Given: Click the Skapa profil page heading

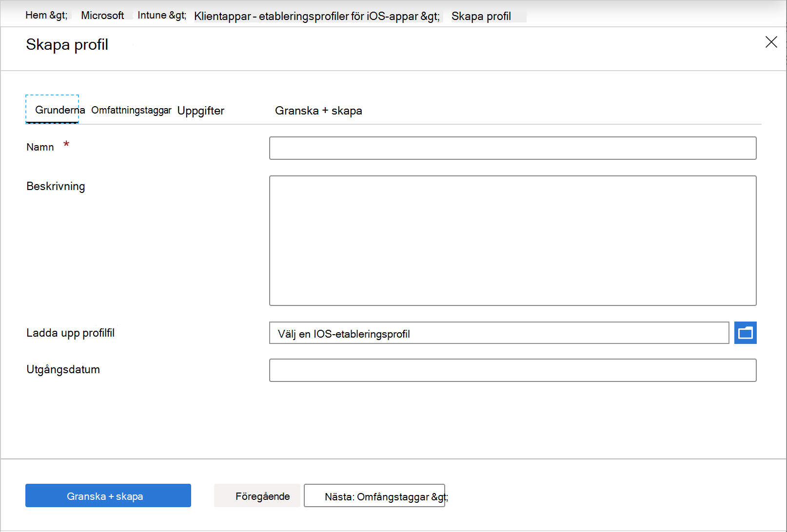Looking at the screenshot, I should pyautogui.click(x=67, y=44).
